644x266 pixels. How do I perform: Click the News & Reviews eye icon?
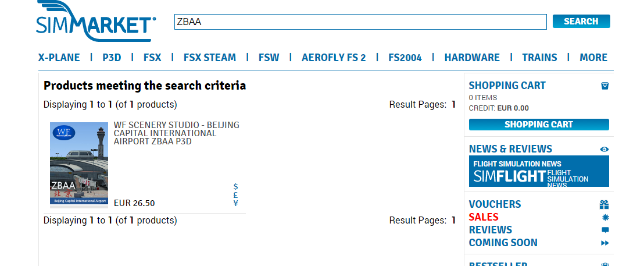coord(604,149)
